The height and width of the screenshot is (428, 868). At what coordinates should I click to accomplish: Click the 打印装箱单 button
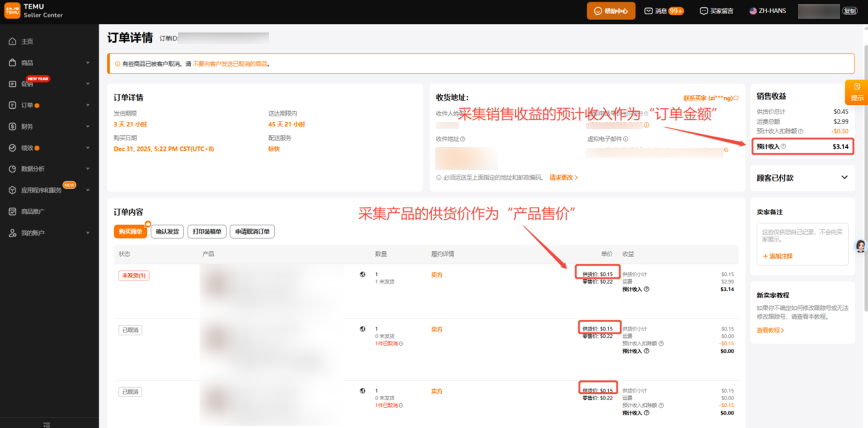coord(207,232)
